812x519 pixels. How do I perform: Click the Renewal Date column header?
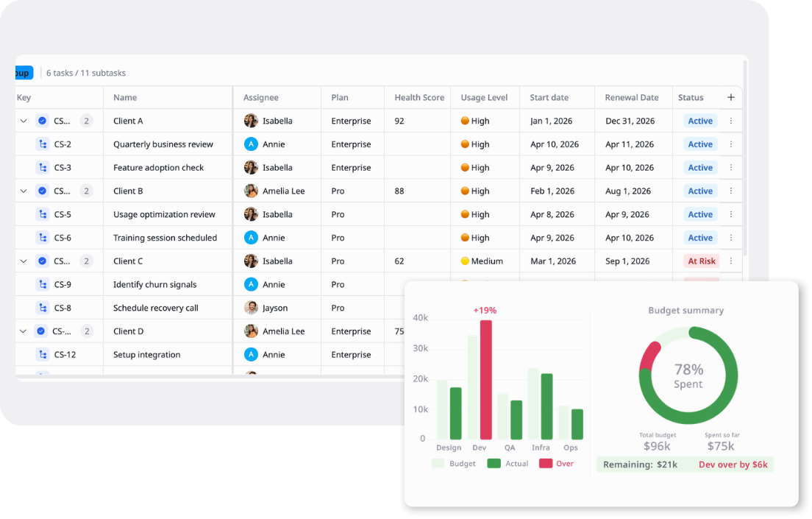point(632,97)
